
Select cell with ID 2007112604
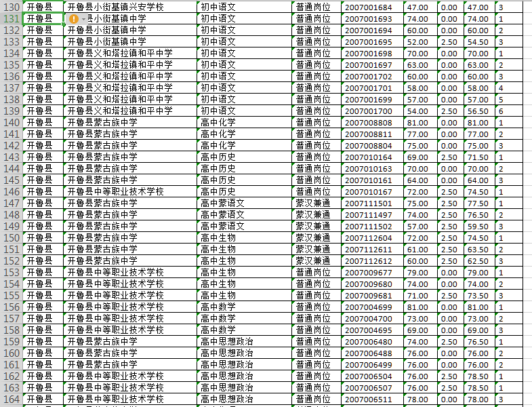[x=371, y=238]
